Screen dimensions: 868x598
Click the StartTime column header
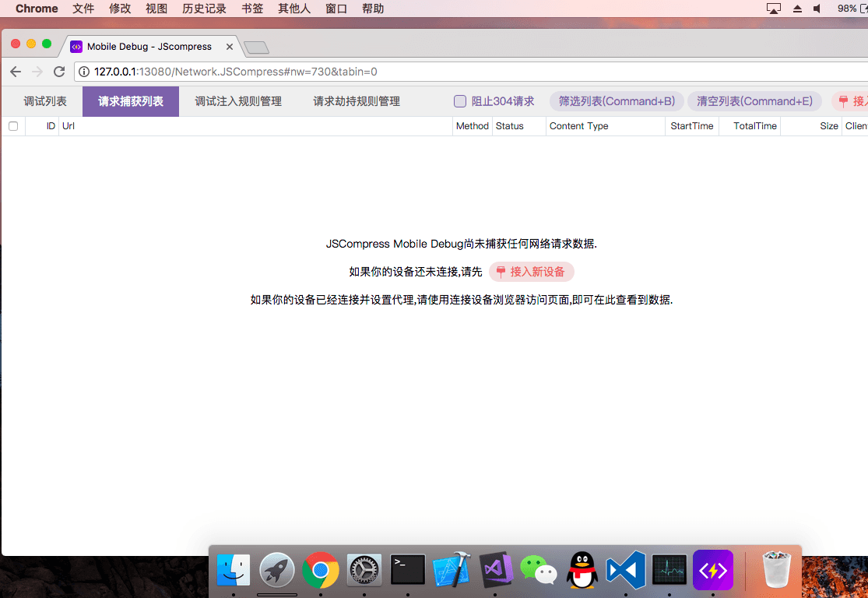click(692, 126)
